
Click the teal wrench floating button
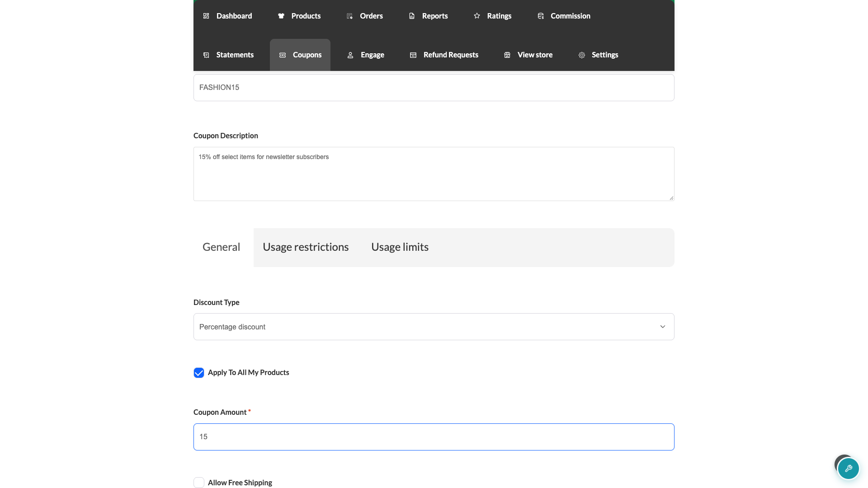click(848, 469)
